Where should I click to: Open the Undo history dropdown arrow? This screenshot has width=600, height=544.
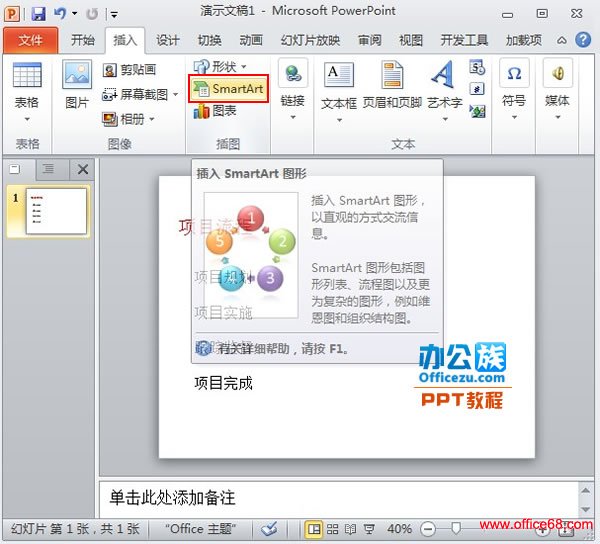(75, 14)
